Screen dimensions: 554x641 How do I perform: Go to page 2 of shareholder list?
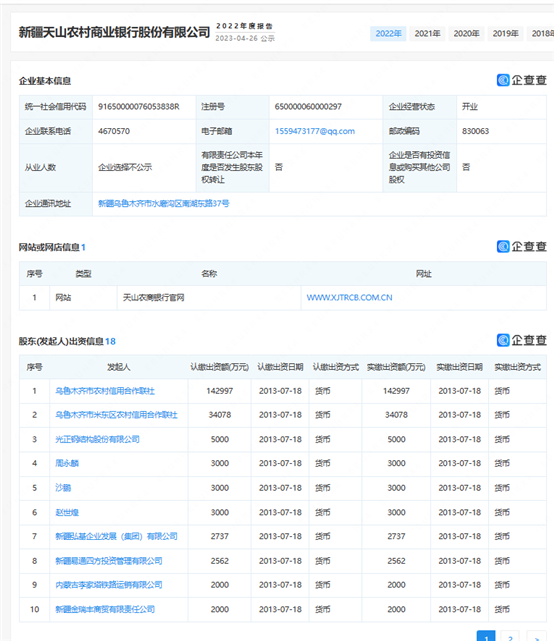pos(510,637)
